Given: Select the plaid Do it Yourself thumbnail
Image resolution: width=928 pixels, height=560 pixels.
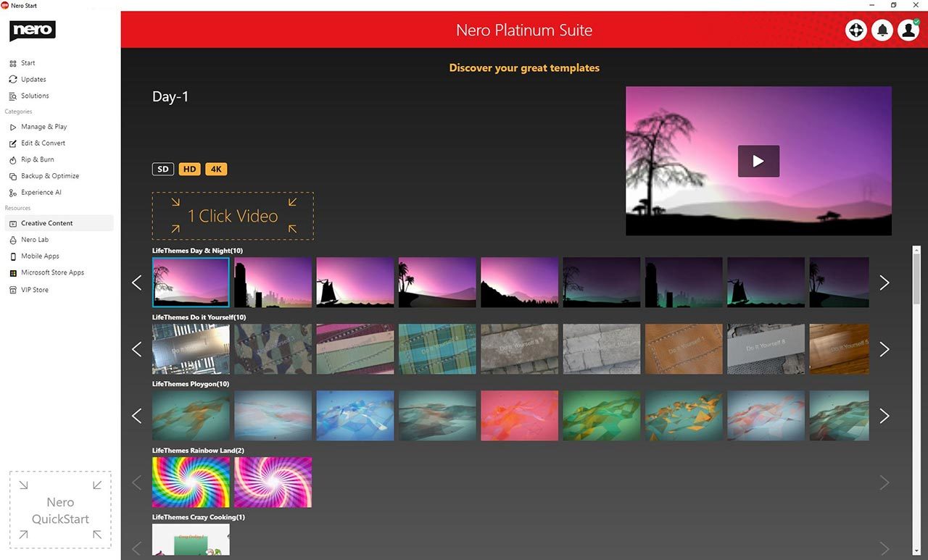Looking at the screenshot, I should click(x=437, y=349).
